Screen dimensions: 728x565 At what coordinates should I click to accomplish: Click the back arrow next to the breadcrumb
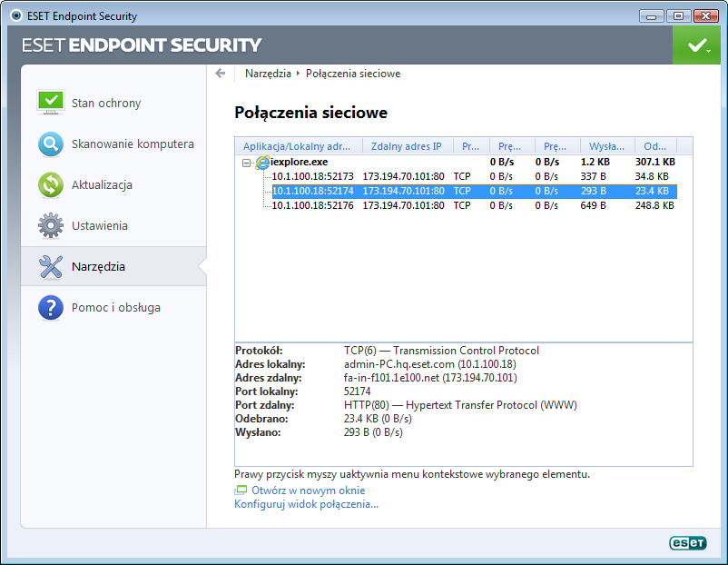[221, 74]
